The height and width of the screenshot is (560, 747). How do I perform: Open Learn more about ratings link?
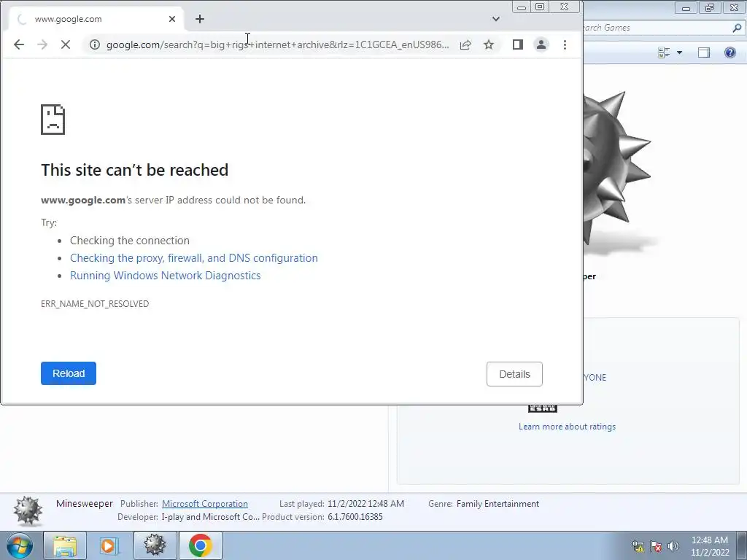pos(567,427)
